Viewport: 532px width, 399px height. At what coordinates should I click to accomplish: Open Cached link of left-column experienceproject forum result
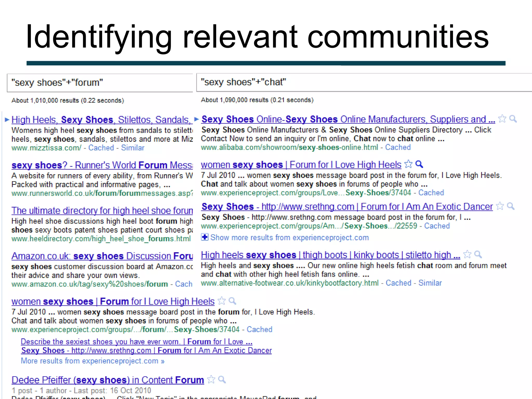coord(260,329)
